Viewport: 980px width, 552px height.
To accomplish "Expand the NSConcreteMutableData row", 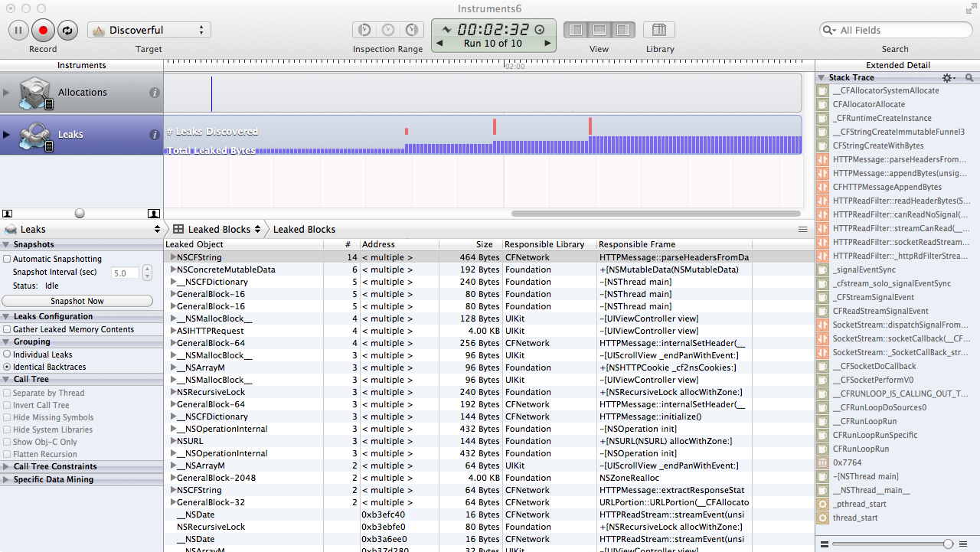I will (x=173, y=269).
